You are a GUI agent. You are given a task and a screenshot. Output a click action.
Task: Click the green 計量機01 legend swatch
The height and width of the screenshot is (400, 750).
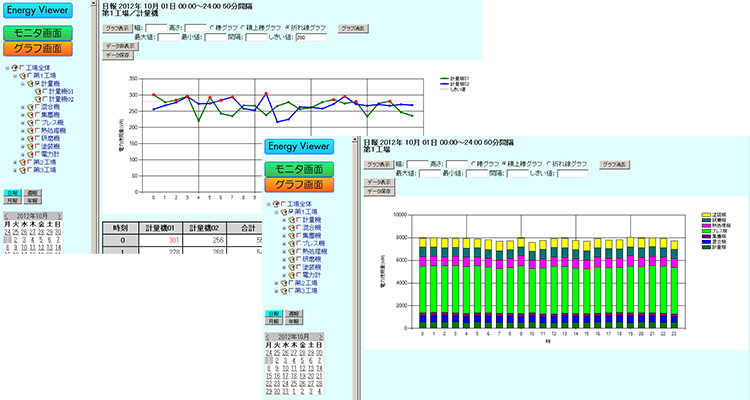[x=446, y=77]
